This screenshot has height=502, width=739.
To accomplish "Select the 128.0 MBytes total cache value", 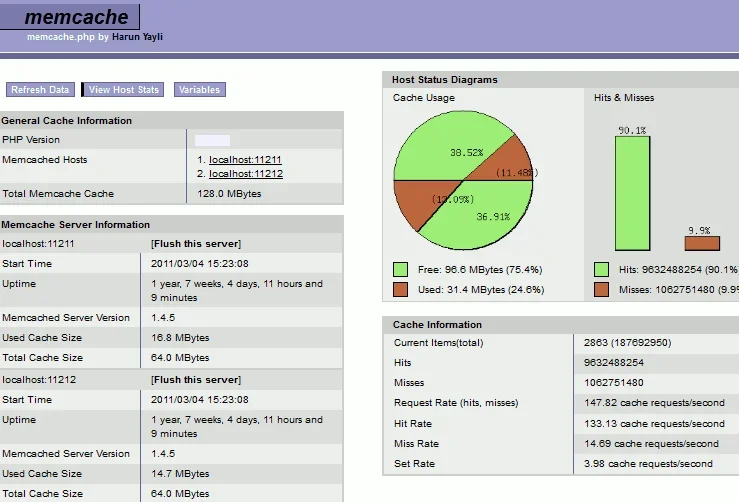I will pyautogui.click(x=229, y=194).
